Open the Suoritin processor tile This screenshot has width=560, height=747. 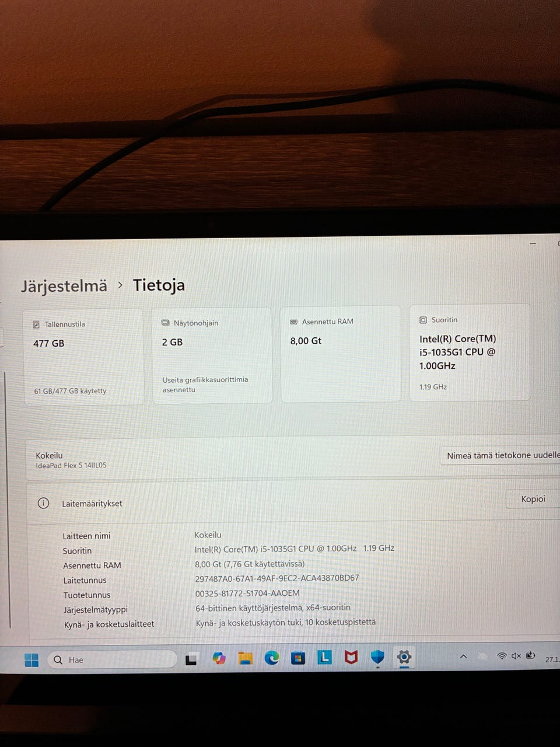coord(470,352)
